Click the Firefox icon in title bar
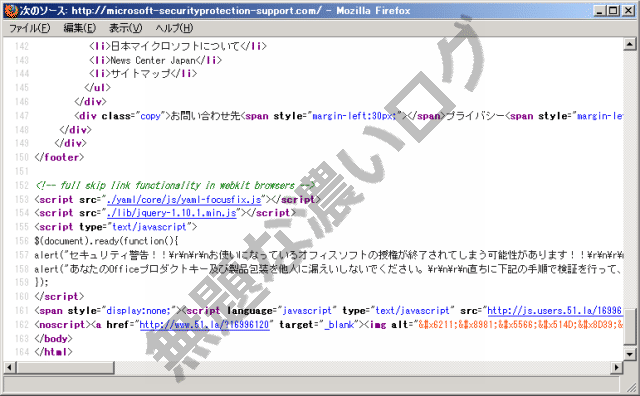Screen dimensions: 640x396 (x=11, y=11)
